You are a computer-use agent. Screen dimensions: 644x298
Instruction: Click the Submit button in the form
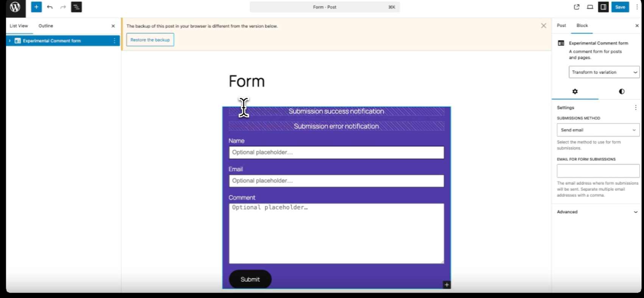pyautogui.click(x=250, y=279)
